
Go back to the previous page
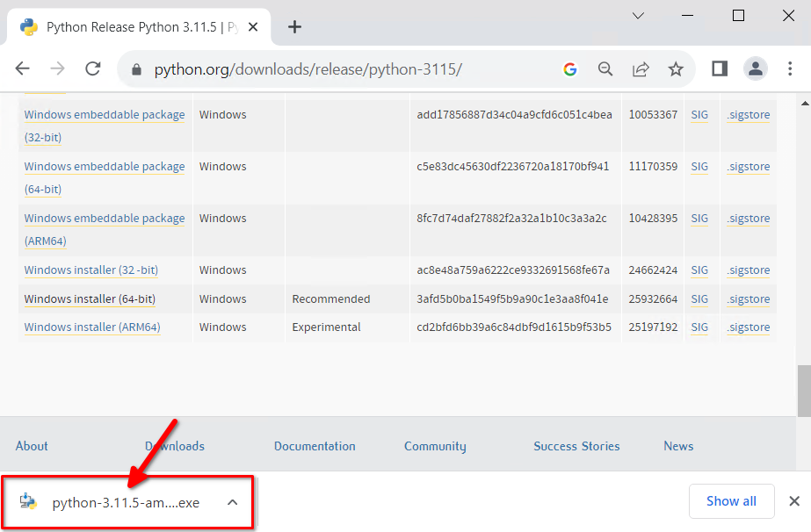pyautogui.click(x=23, y=68)
